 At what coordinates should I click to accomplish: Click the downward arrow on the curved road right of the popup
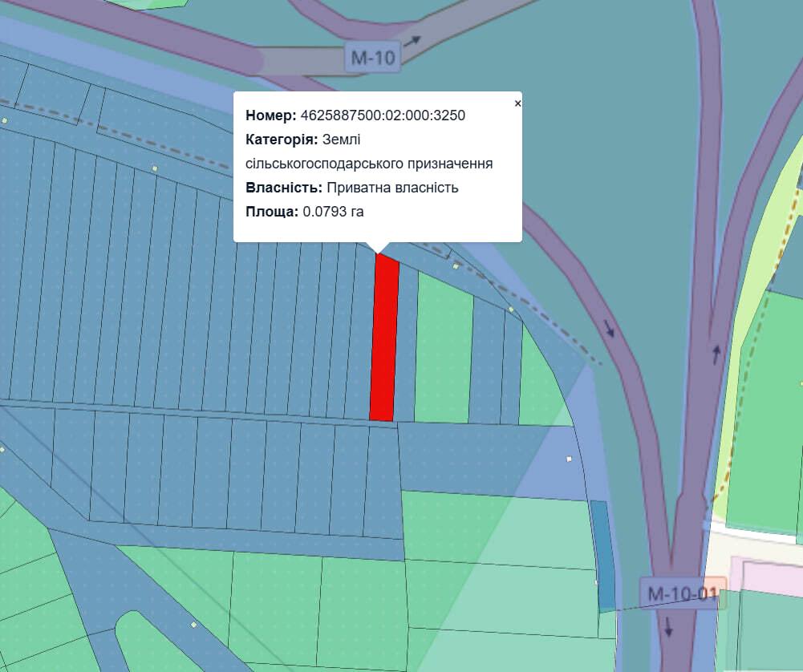point(608,327)
